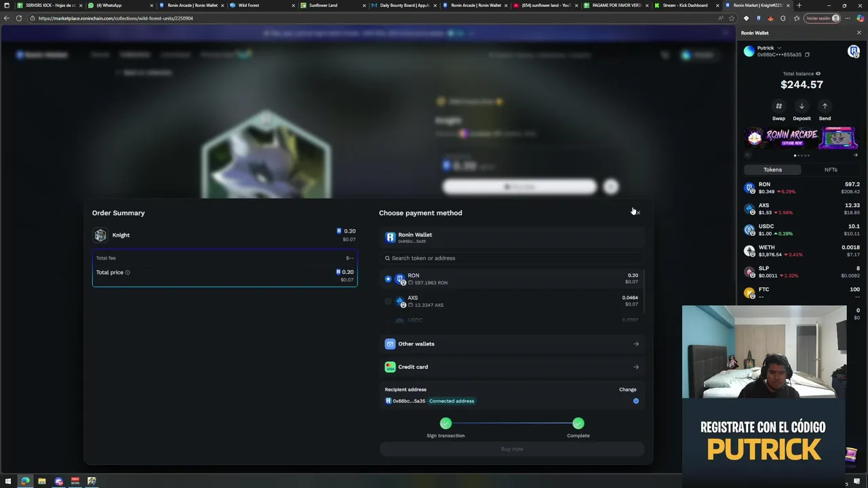Open FTC token row in wallet

tap(802, 293)
